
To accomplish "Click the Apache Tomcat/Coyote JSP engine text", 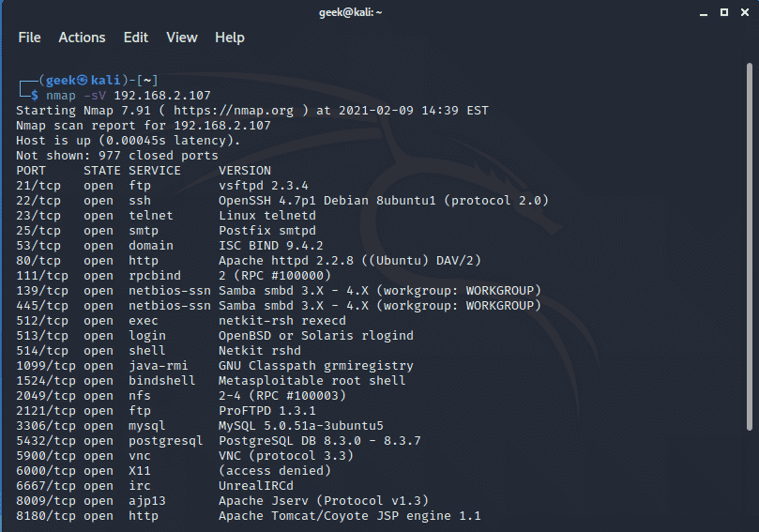I will [350, 516].
